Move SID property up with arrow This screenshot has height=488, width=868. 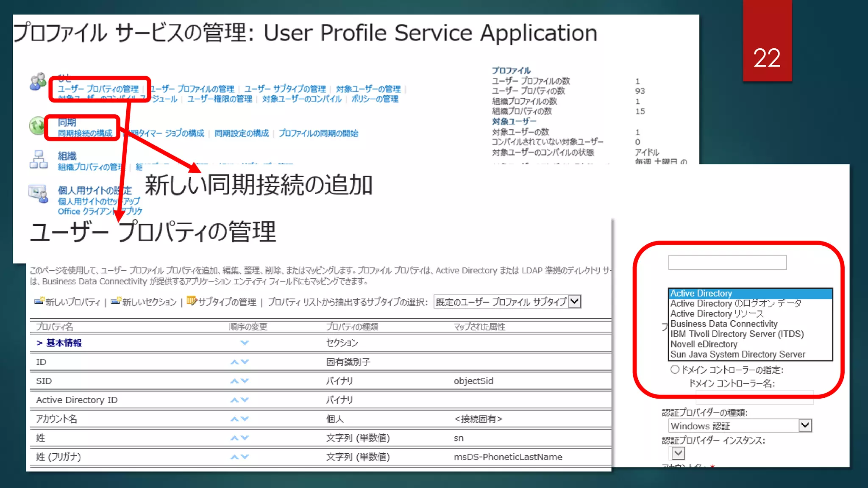234,381
